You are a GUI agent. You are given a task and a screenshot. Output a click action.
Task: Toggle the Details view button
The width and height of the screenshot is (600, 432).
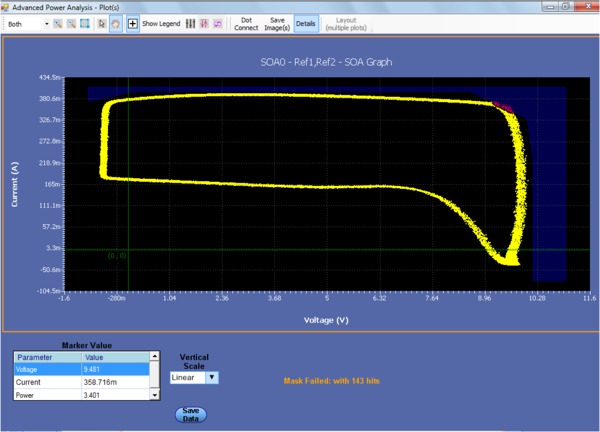tap(305, 23)
